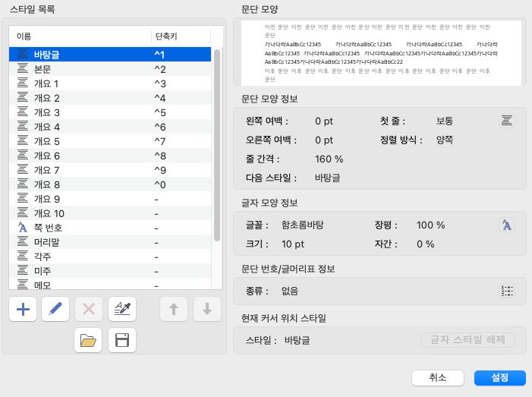Move the selected style up with the arrow
The image size is (532, 397).
click(174, 309)
